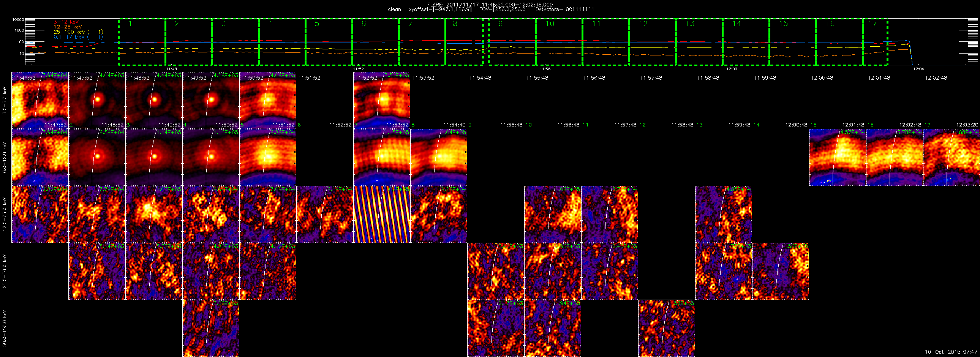Open the 12-25 keV image labeled 7.09E+04

point(268,214)
